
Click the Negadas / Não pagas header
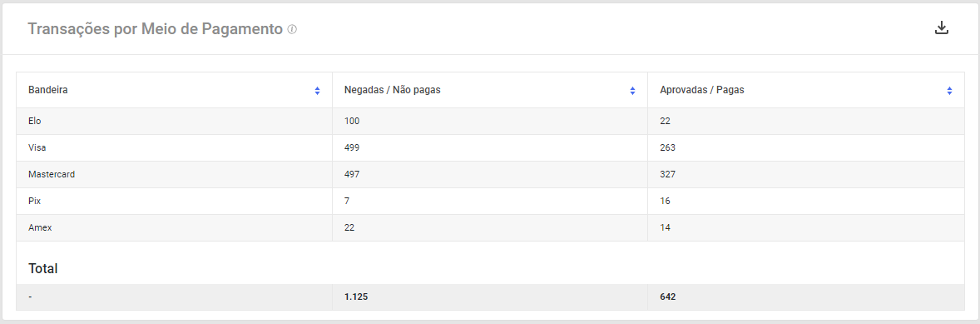pyautogui.click(x=490, y=90)
